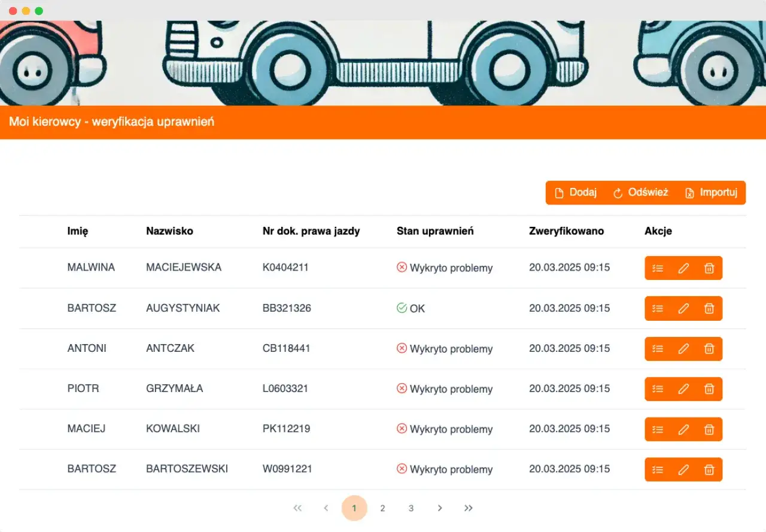
Task: Delete MACIEJ KOWALSKI with trash icon
Action: [709, 429]
